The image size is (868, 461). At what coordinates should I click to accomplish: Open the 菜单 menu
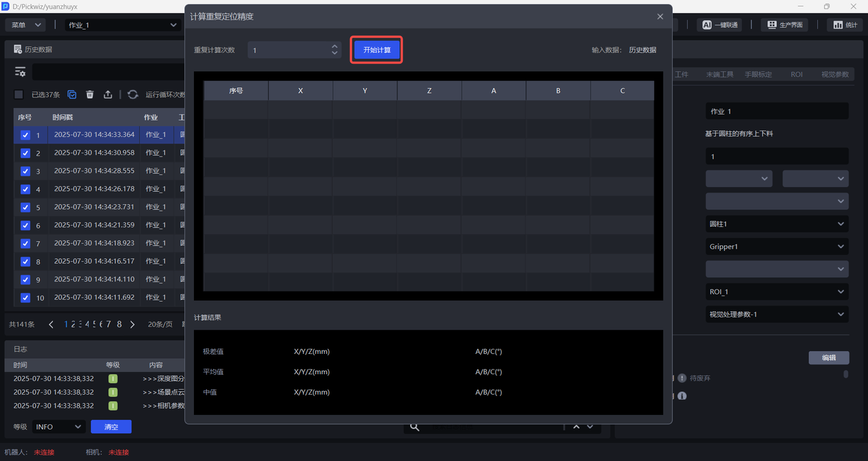[x=26, y=25]
